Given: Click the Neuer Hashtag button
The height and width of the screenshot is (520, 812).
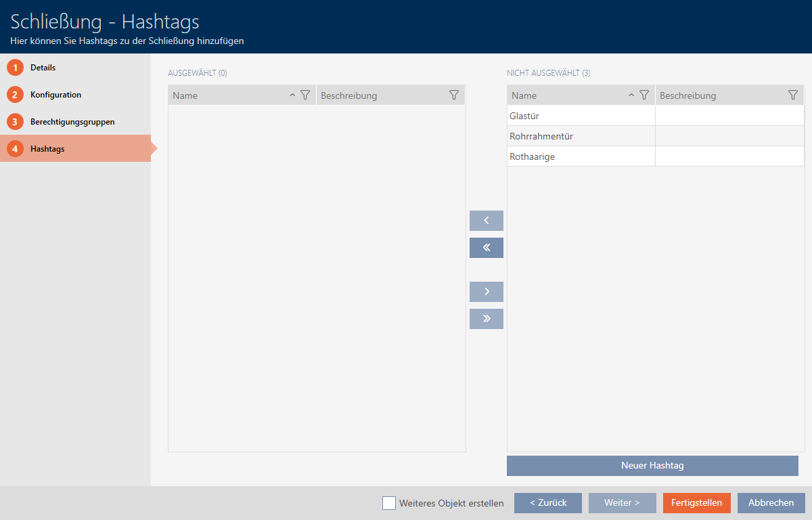Looking at the screenshot, I should pyautogui.click(x=652, y=466).
